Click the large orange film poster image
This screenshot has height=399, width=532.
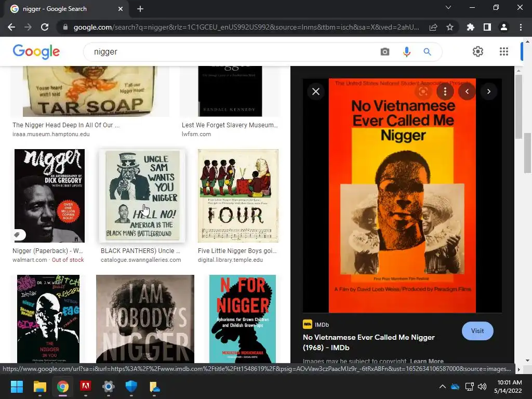[403, 196]
